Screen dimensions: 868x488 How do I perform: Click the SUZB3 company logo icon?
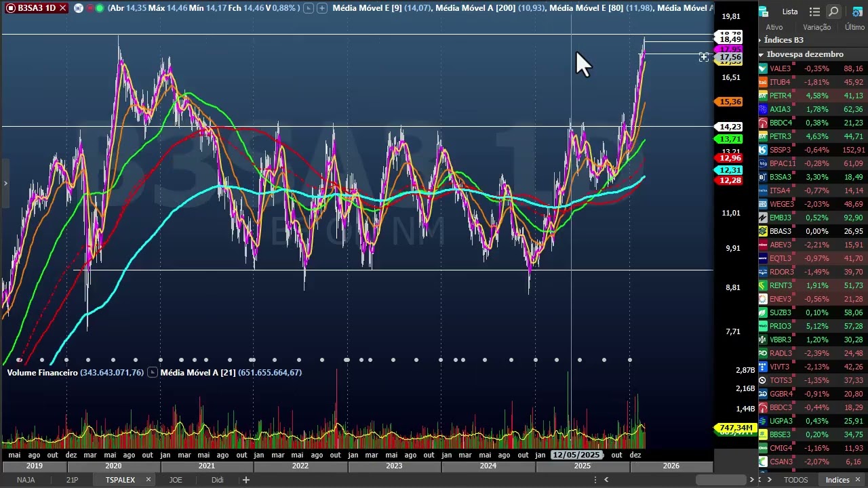[x=763, y=312]
